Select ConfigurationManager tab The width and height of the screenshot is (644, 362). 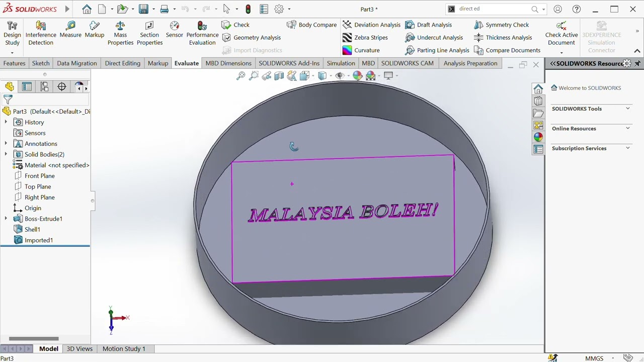(x=44, y=87)
